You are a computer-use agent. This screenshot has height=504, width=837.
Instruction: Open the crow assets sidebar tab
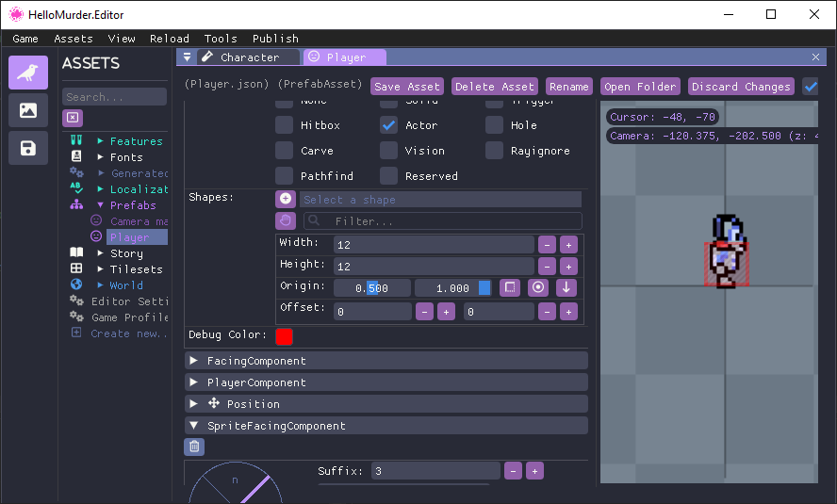point(28,73)
